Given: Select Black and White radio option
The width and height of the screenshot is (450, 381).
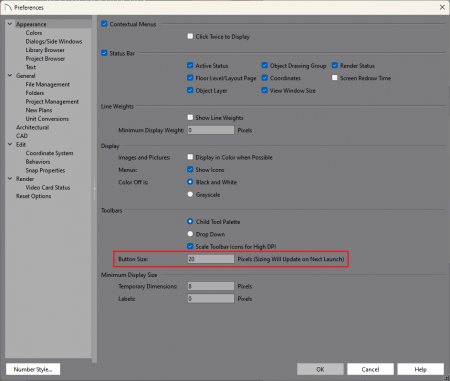Looking at the screenshot, I should (x=190, y=182).
